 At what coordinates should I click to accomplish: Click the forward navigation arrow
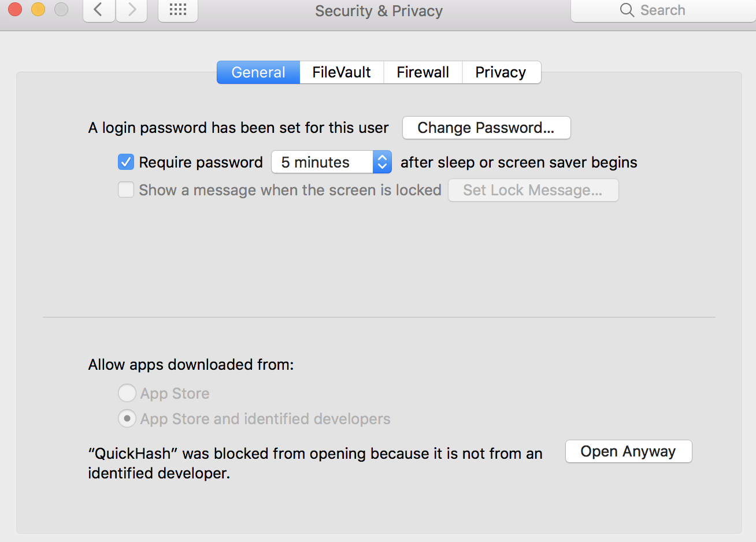click(x=132, y=10)
